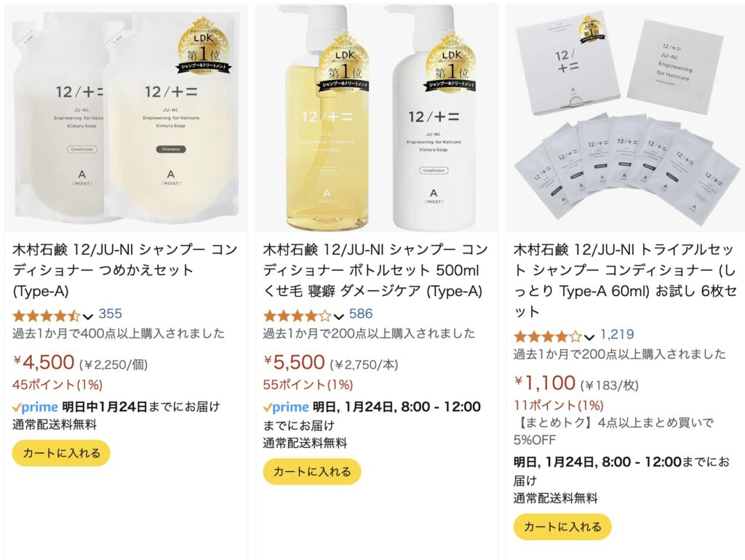745x560 pixels.
Task: View the 1,219 reviews count link
Action: tap(617, 335)
